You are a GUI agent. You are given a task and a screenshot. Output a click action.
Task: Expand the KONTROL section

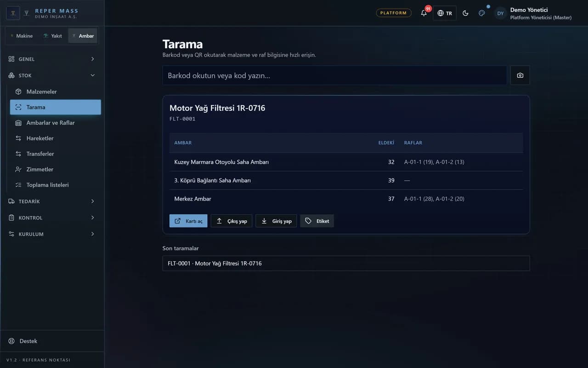pos(52,218)
